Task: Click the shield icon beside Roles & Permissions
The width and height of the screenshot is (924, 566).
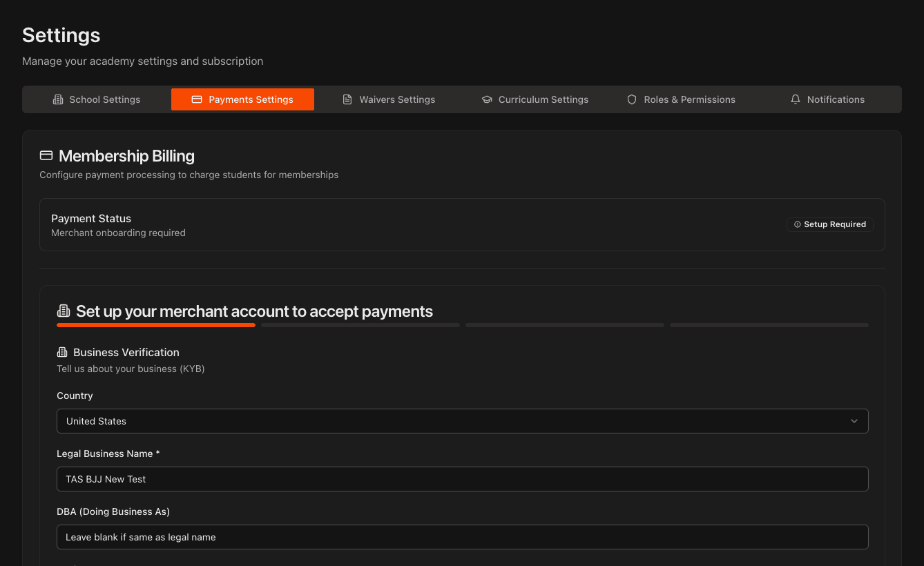Action: click(632, 99)
